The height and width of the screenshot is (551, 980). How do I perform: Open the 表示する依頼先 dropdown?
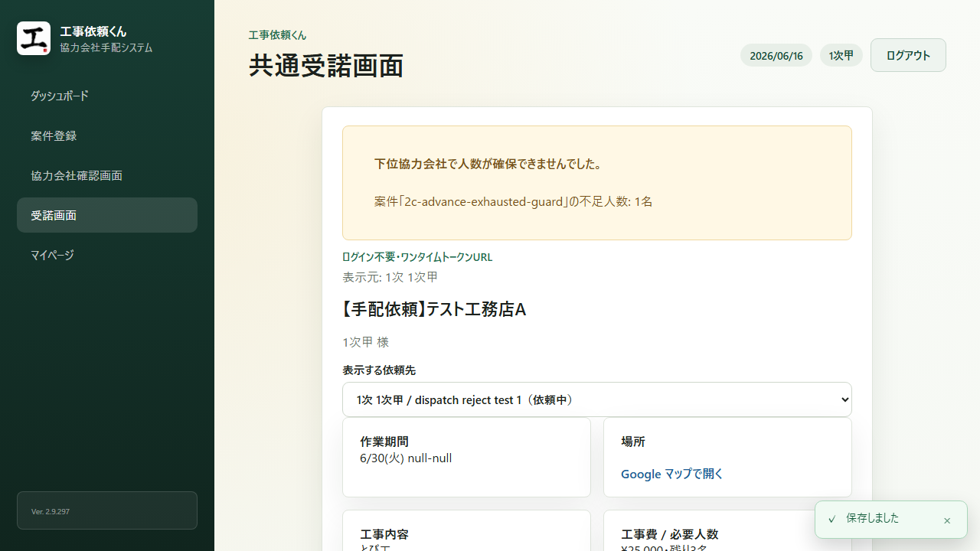[x=597, y=399]
